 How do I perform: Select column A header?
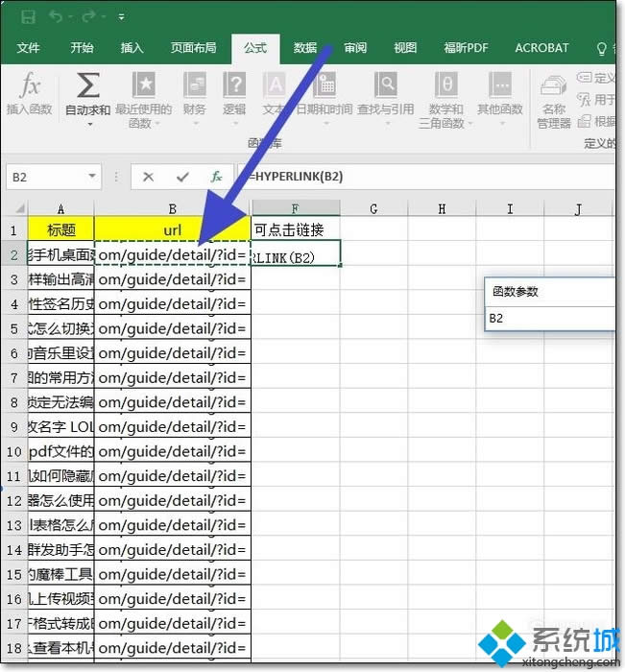coord(60,209)
